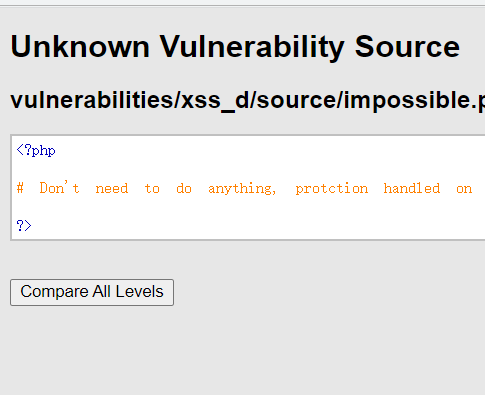This screenshot has width=485, height=395.
Task: Click the word "Source" in the title
Action: [x=407, y=47]
